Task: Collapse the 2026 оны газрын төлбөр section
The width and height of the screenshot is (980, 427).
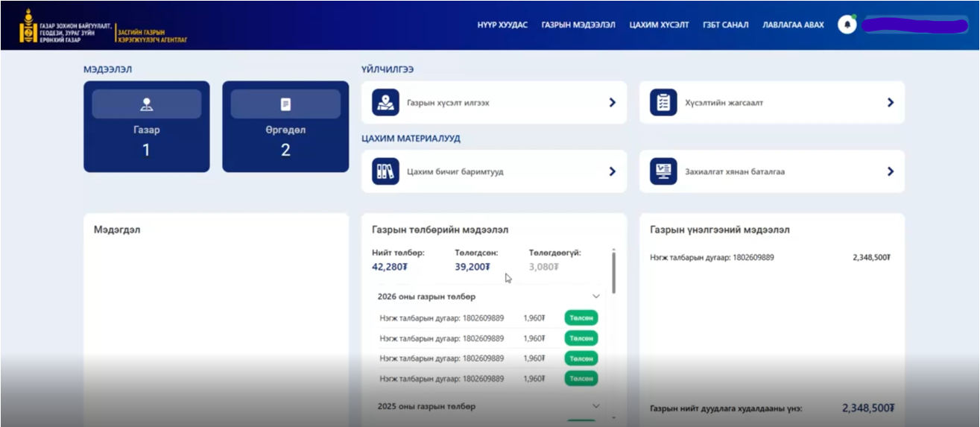Action: coord(595,297)
